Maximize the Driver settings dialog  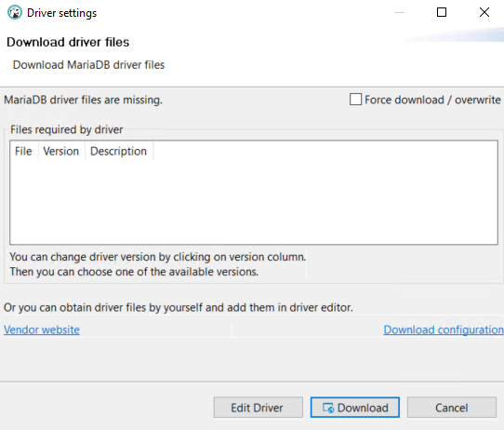coord(442,12)
